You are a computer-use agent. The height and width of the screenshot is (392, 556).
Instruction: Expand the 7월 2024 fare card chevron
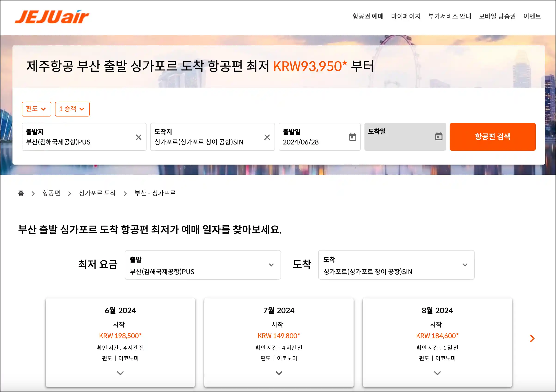279,373
